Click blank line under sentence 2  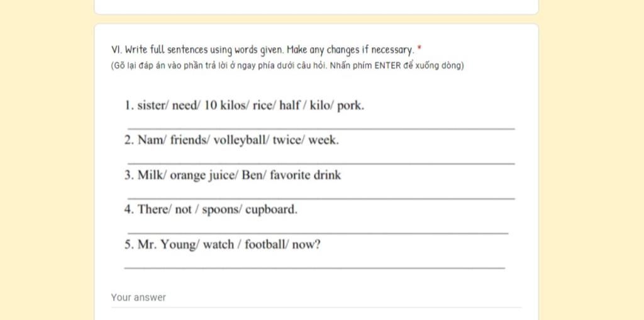click(321, 163)
